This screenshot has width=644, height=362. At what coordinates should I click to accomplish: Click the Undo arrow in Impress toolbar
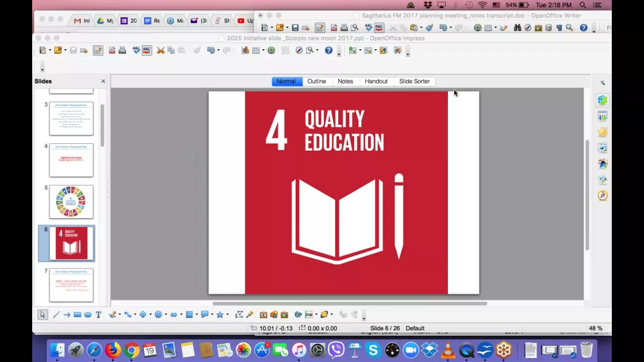coord(211,50)
